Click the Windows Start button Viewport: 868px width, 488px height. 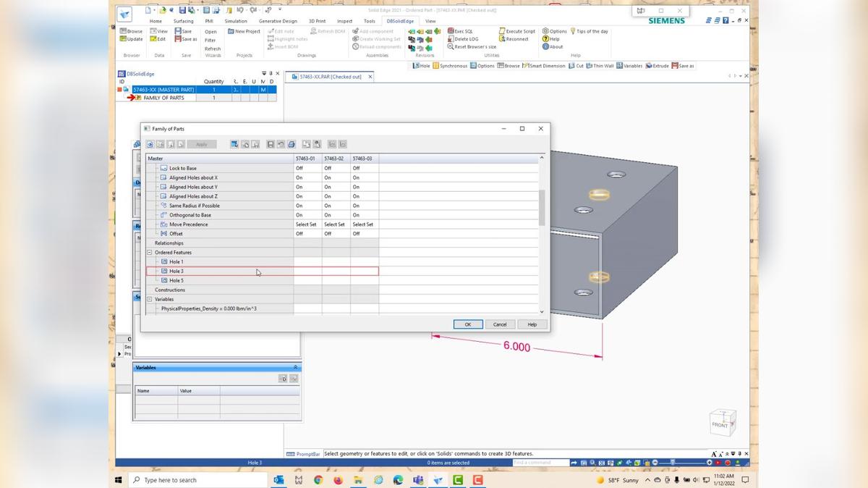[119, 480]
